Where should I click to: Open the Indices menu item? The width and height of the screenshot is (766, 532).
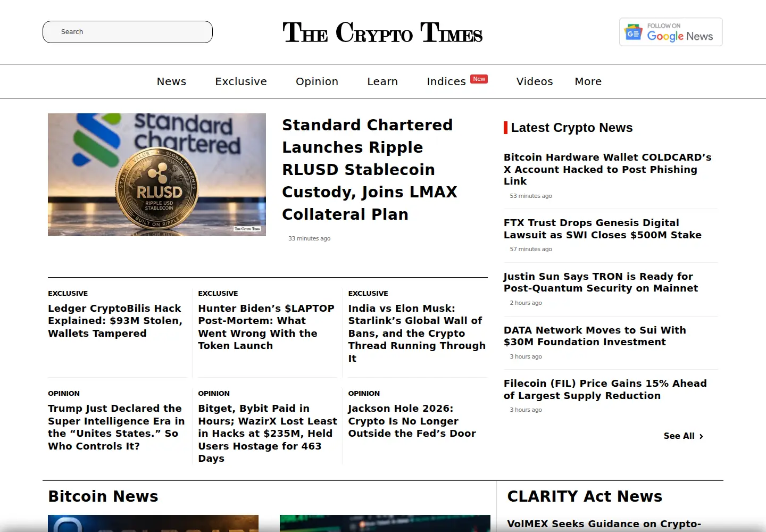446,81
